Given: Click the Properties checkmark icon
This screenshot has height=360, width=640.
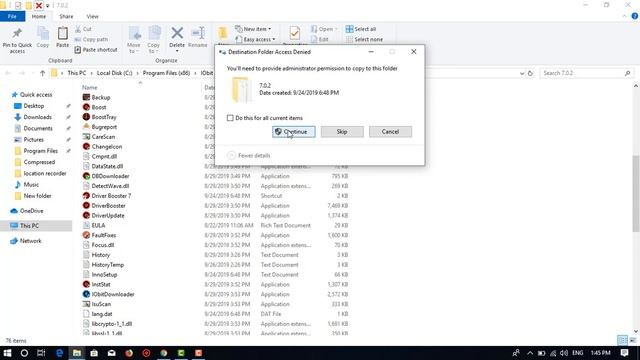Looking at the screenshot, I should click(295, 33).
